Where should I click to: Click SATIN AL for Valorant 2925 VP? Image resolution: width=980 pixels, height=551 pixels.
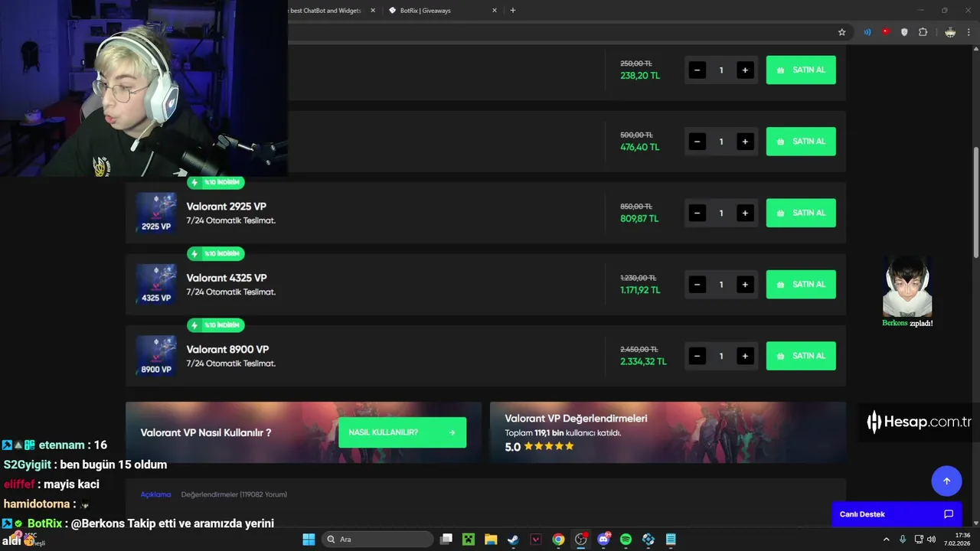click(801, 213)
